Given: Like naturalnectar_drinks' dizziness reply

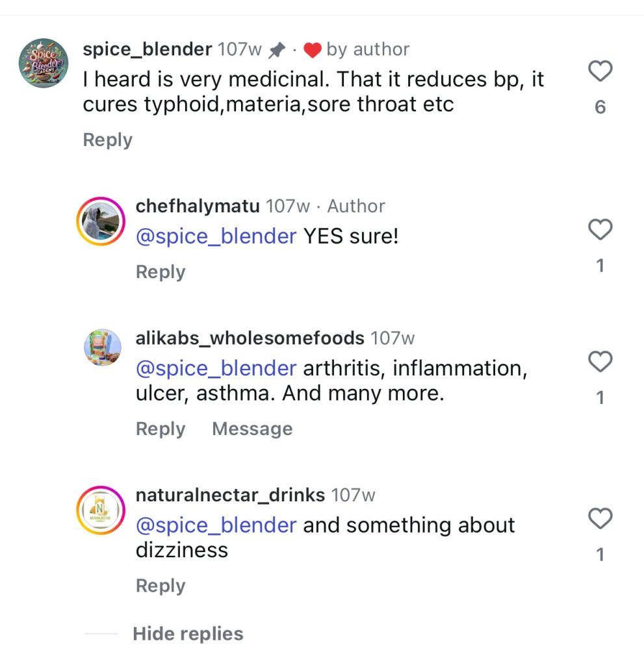Looking at the screenshot, I should [600, 519].
